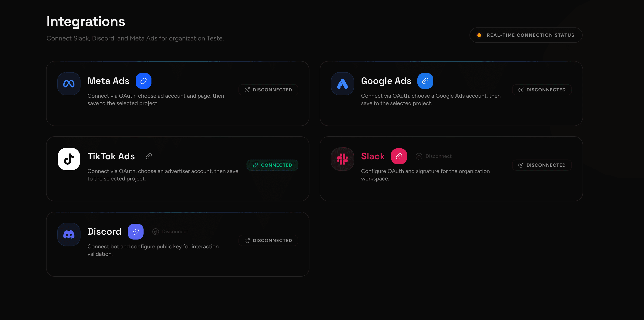Click the Discord DISCONNECTED status badge
Image resolution: width=644 pixels, height=320 pixels.
(268, 240)
